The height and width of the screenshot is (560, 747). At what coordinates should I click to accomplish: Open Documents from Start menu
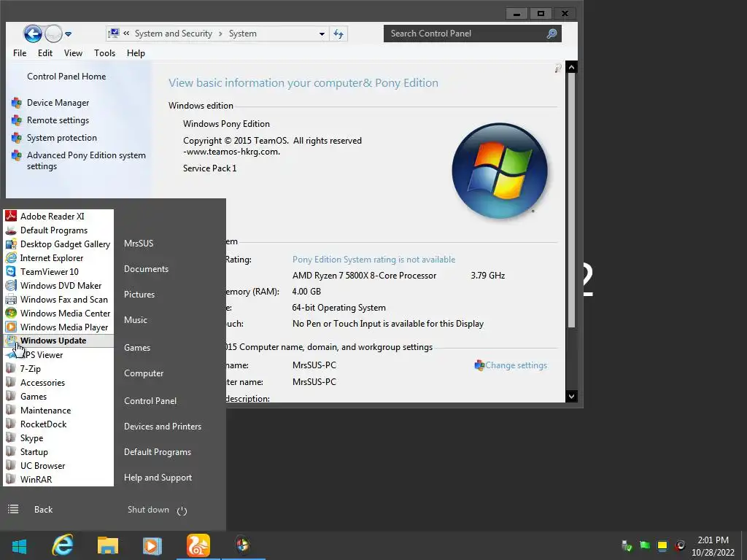(x=146, y=269)
